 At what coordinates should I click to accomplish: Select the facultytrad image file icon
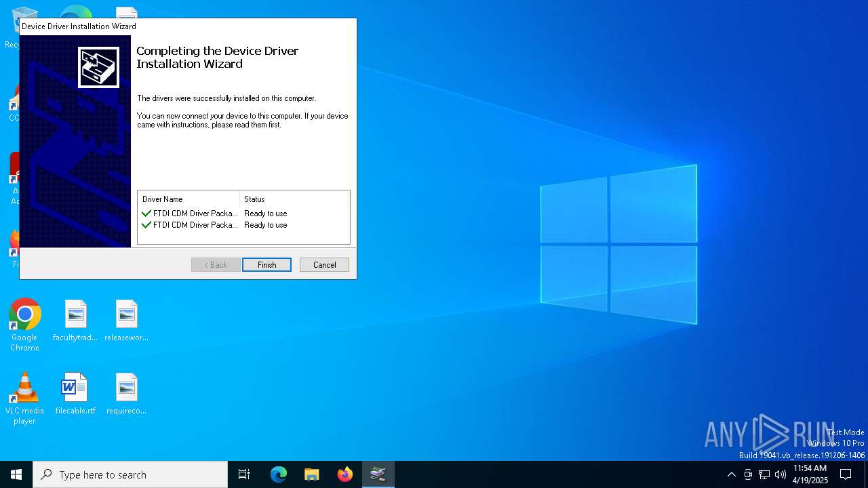click(75, 321)
